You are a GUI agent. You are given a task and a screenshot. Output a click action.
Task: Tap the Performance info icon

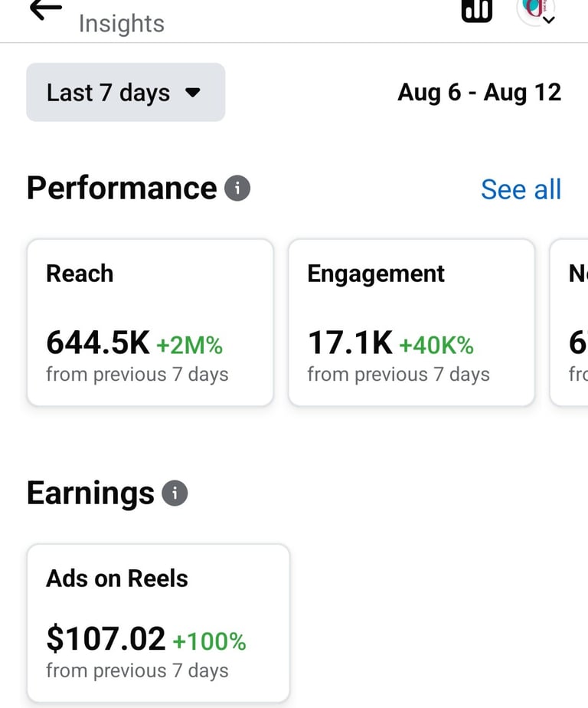coord(237,188)
